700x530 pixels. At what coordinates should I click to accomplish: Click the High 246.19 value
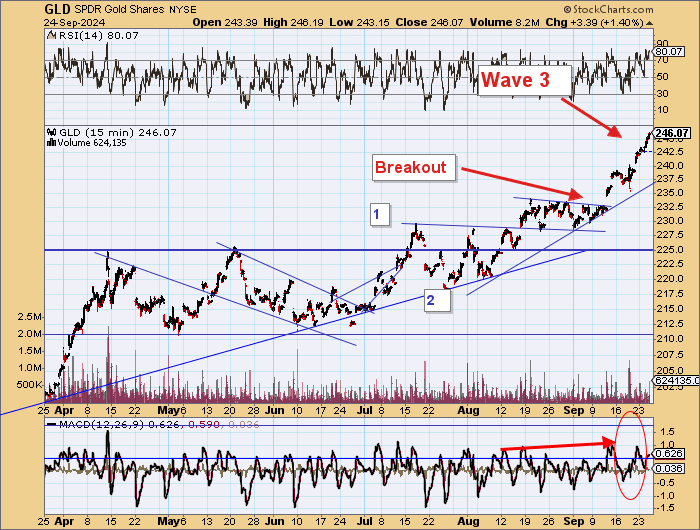click(293, 22)
